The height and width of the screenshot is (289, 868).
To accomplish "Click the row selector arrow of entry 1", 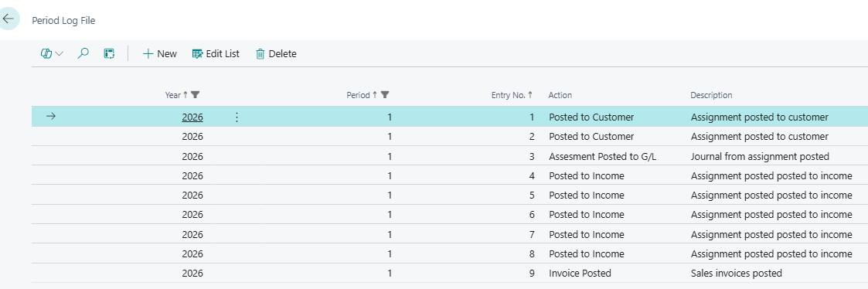I will click(50, 116).
